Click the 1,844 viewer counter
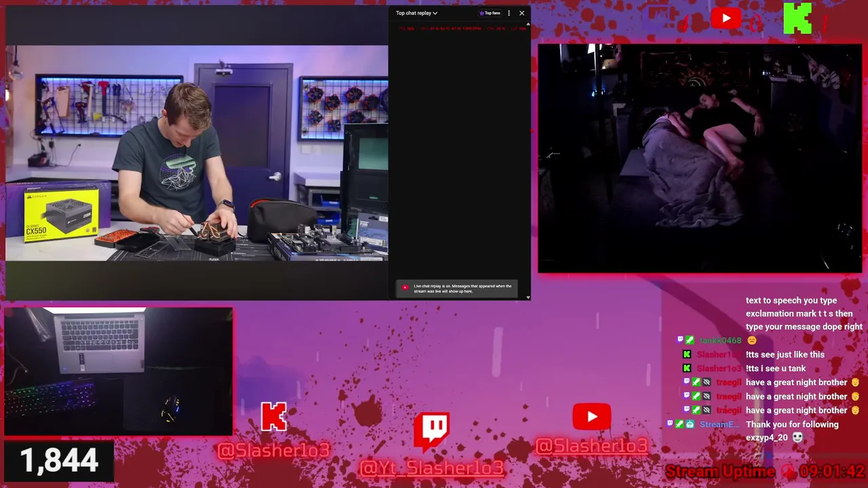The image size is (868, 488). pos(59,461)
